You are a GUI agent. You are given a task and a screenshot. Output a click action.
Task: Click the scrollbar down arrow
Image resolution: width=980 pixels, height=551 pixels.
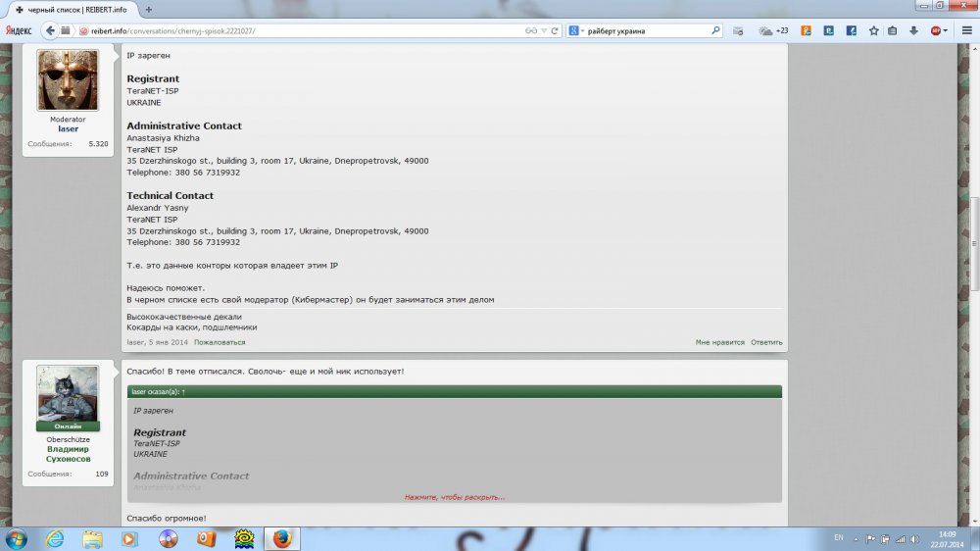click(x=974, y=522)
